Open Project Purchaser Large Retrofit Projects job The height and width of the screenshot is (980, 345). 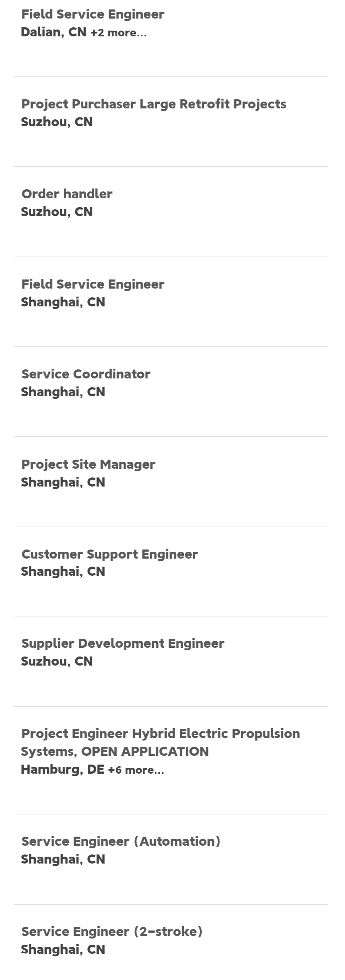click(154, 104)
